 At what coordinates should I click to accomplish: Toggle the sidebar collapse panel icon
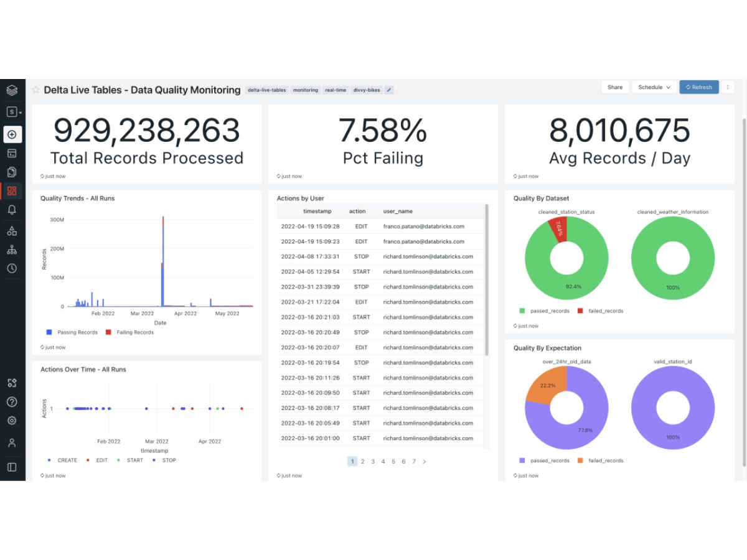click(x=12, y=467)
